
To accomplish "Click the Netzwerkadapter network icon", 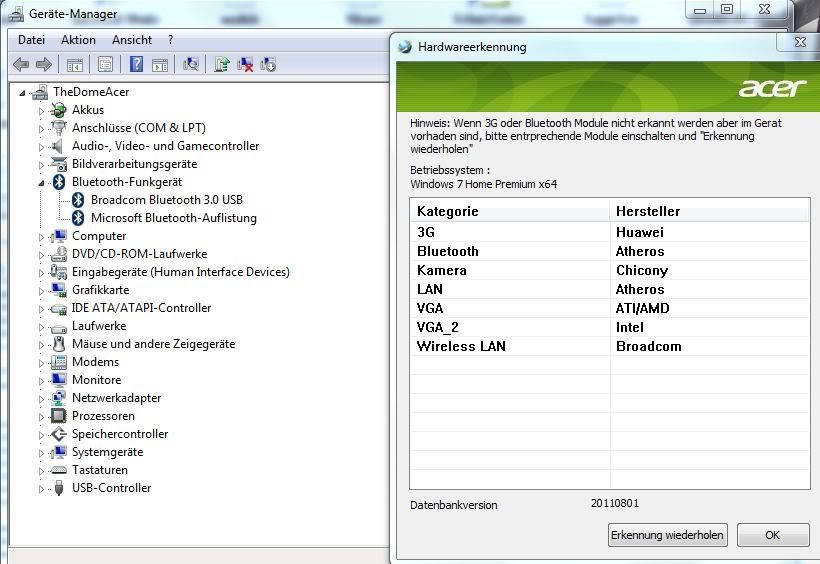I will click(x=59, y=398).
